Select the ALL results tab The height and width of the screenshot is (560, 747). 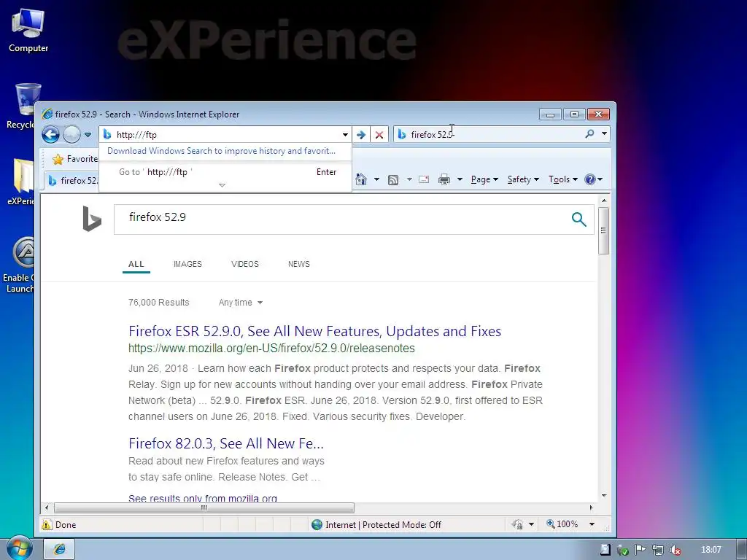tap(136, 264)
